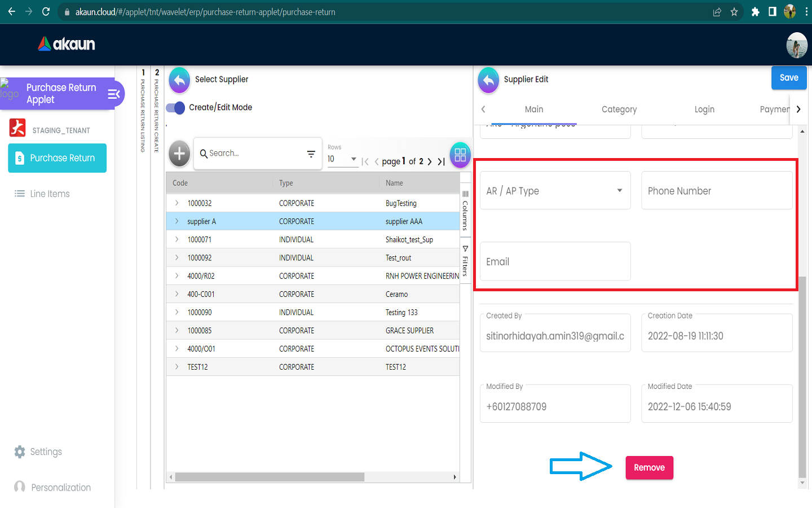
Task: Reload the page in the browser
Action: (46, 12)
